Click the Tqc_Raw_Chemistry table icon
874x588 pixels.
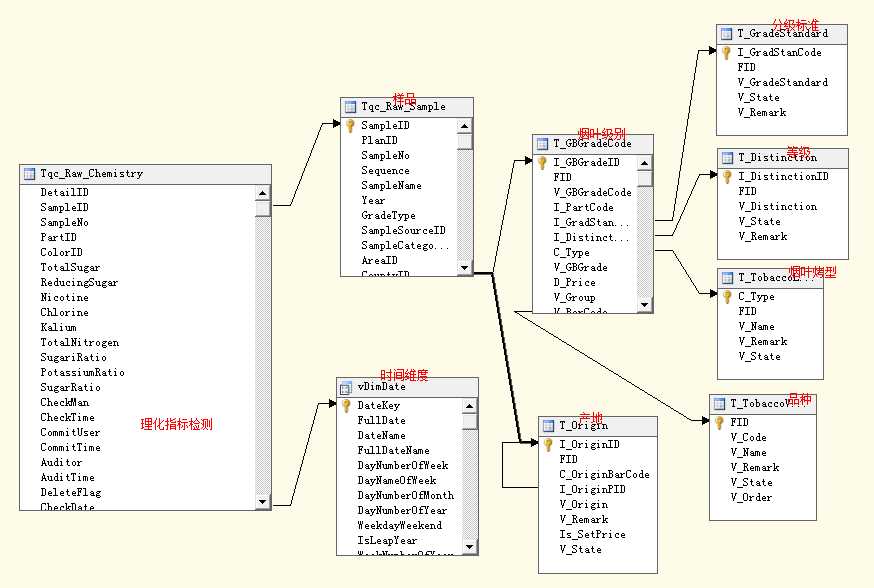[x=30, y=174]
